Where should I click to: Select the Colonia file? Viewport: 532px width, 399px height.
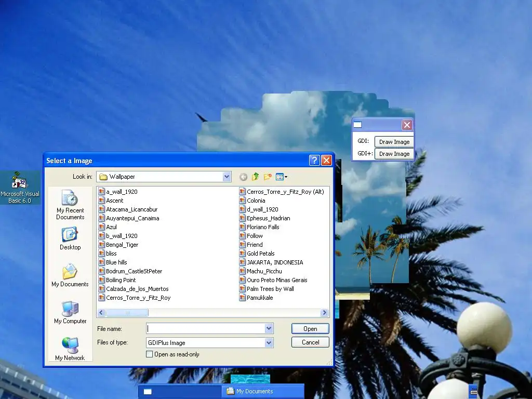252,201
